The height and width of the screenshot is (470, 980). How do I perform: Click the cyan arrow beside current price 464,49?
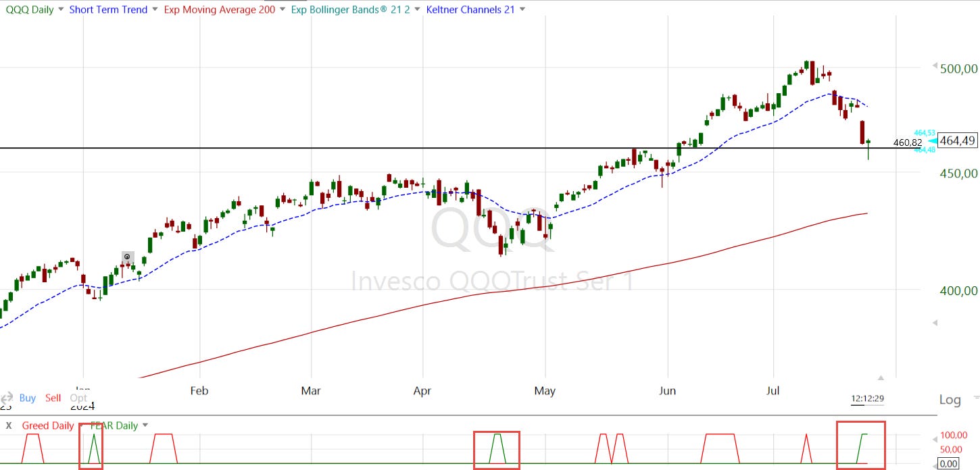(932, 141)
